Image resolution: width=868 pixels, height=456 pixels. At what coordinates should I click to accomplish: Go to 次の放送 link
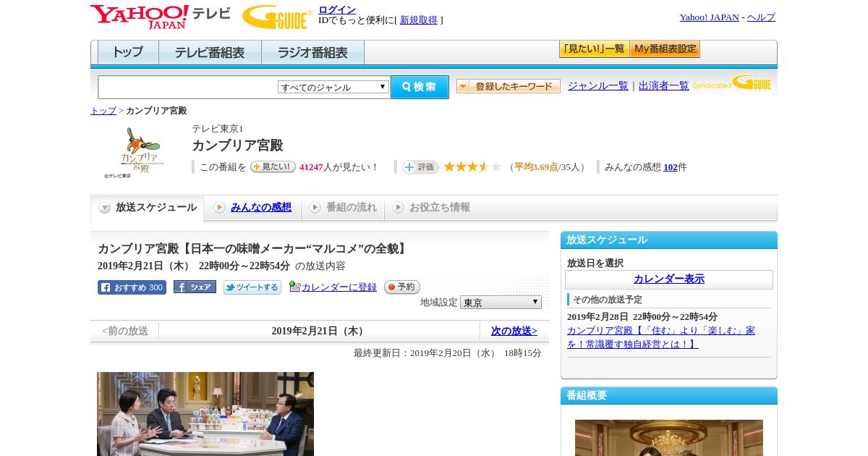tap(514, 331)
